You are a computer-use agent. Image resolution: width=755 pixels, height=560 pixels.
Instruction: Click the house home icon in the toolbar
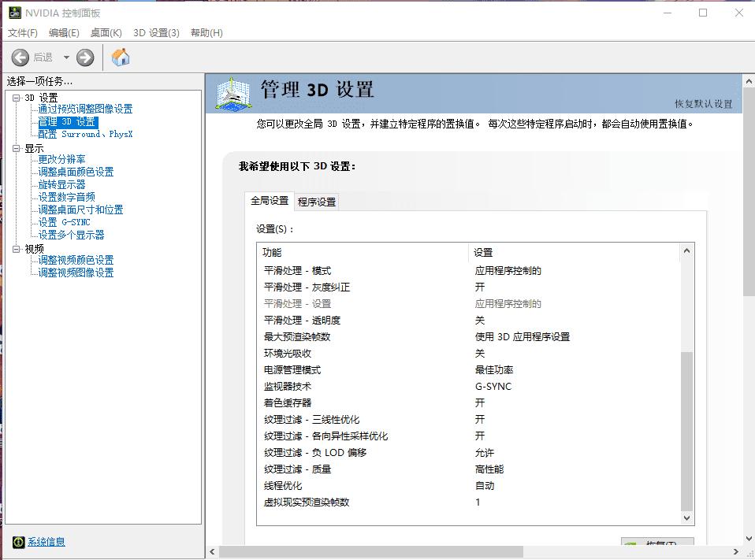point(121,57)
